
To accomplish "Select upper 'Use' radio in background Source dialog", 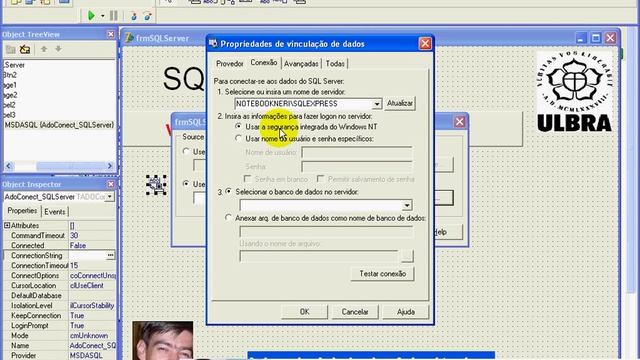I will tap(186, 151).
